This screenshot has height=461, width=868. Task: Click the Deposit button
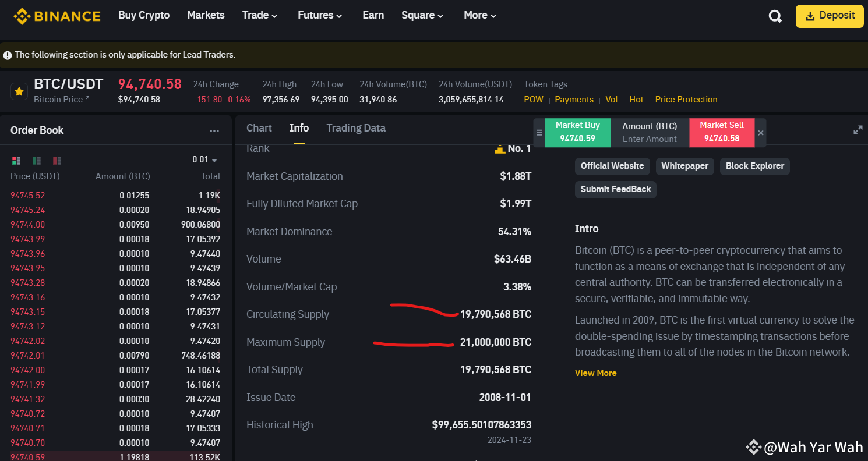830,16
